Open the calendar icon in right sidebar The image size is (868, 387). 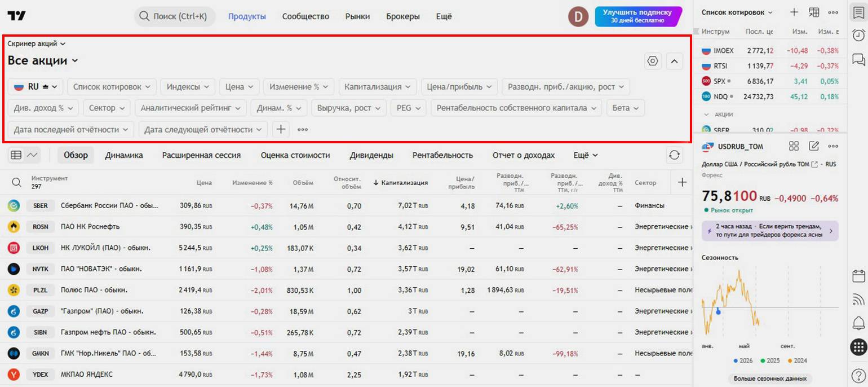[x=858, y=276]
